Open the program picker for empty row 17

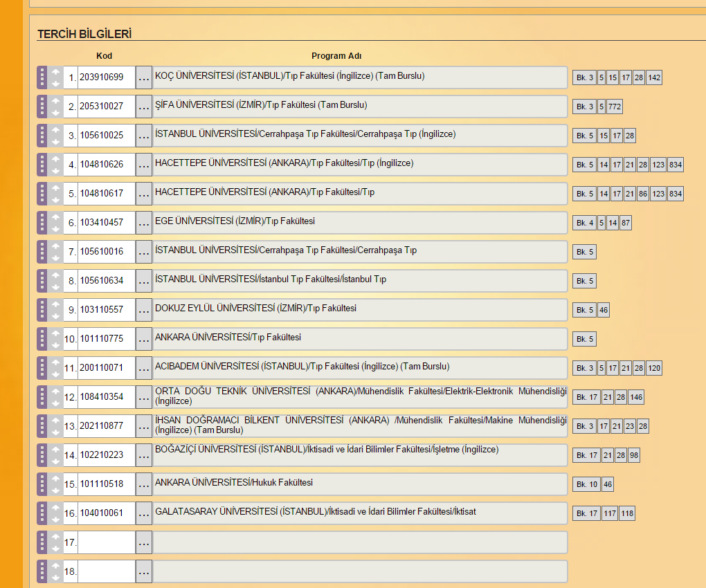(x=143, y=542)
